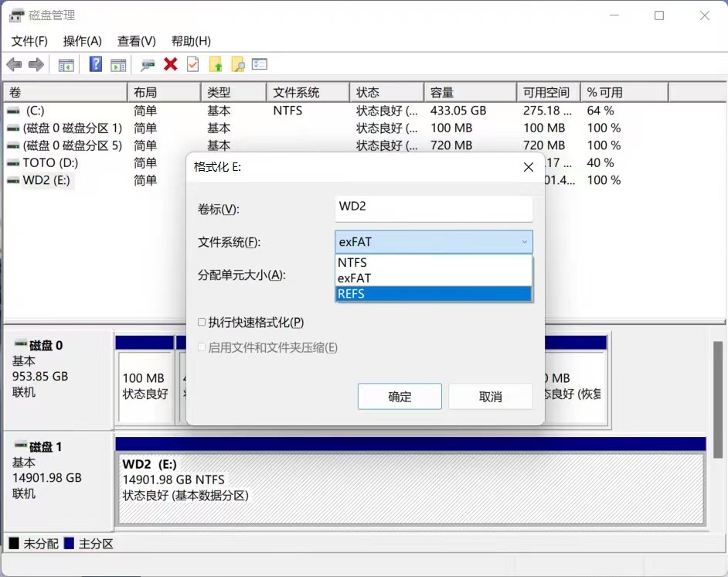The height and width of the screenshot is (577, 728).
Task: Select the TOTO (D:) volume row
Action: [50, 163]
